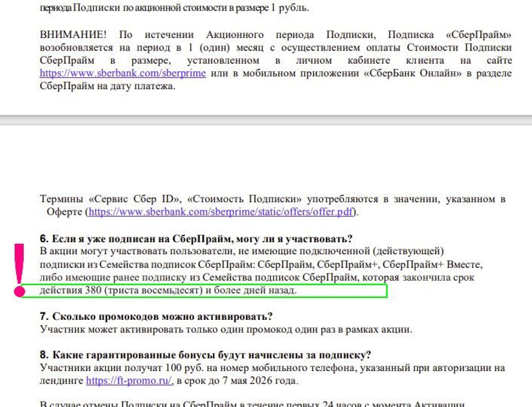The image size is (532, 407).
Task: Click the line starting "В случае отмены Подписки"
Action: pos(253,403)
